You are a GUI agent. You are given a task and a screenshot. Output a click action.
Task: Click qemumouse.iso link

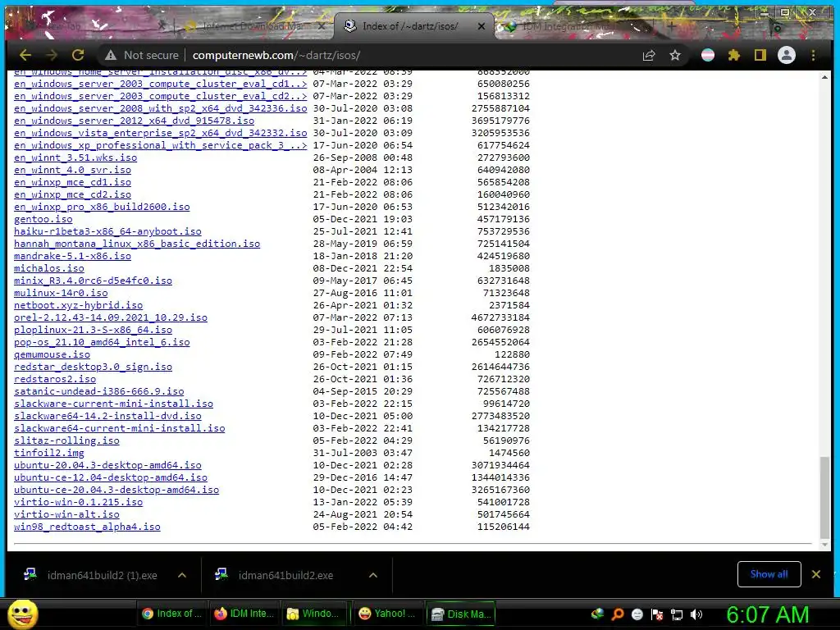(x=52, y=354)
